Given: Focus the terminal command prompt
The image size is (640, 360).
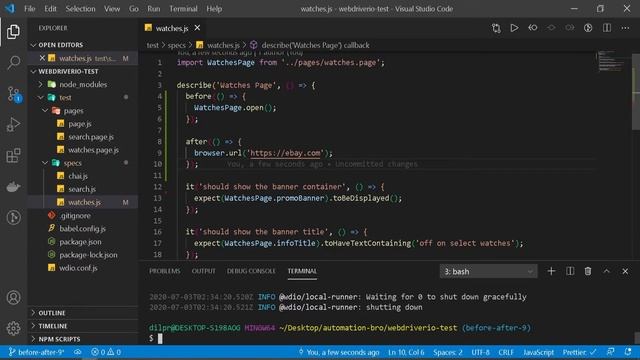Looking at the screenshot, I should tap(160, 338).
